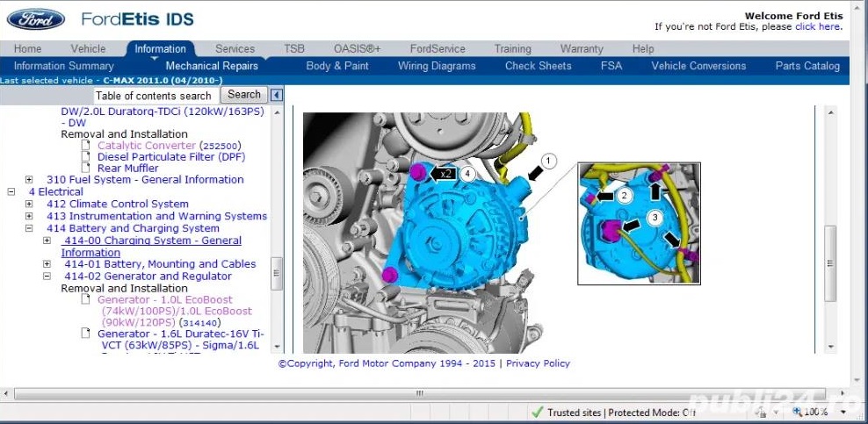Click the Trusted sites checkmark icon

[x=537, y=413]
